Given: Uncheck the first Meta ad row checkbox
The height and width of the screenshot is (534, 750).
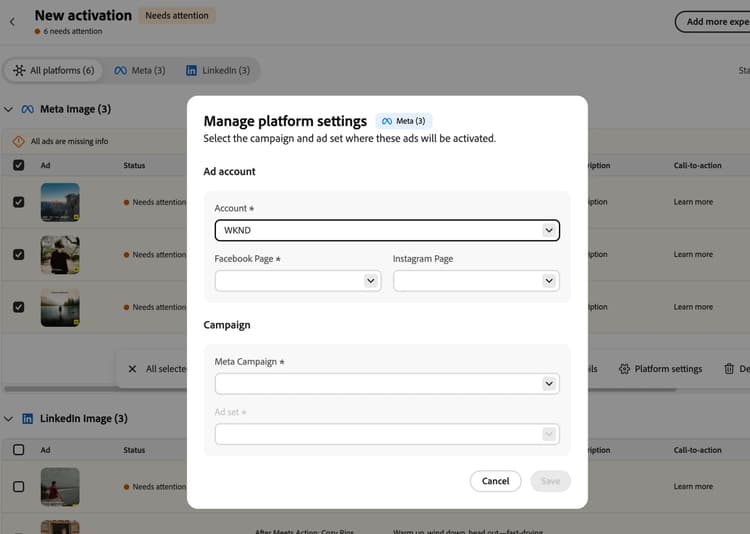Looking at the screenshot, I should coord(19,202).
